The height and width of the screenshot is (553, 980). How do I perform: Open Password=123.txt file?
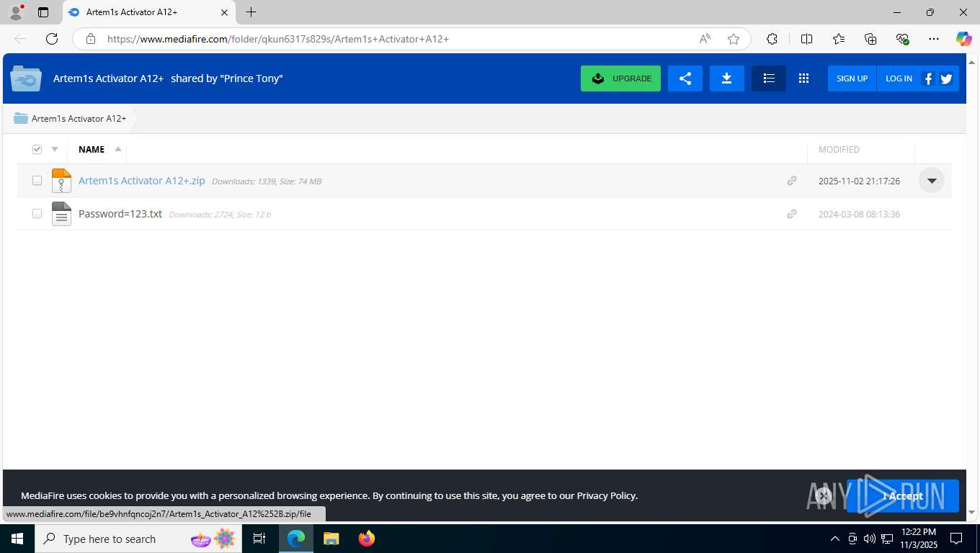(120, 214)
